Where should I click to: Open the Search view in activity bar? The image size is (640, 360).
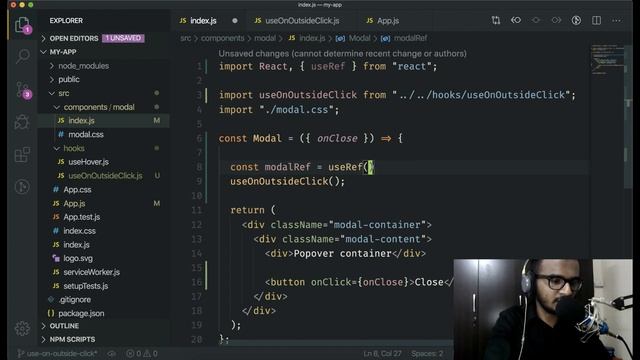pos(23,56)
